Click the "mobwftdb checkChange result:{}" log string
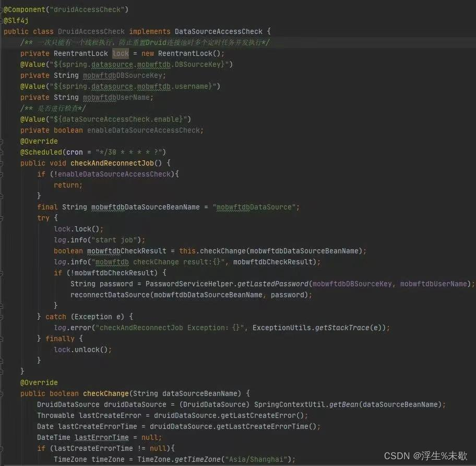This screenshot has width=476, height=466. click(x=158, y=262)
